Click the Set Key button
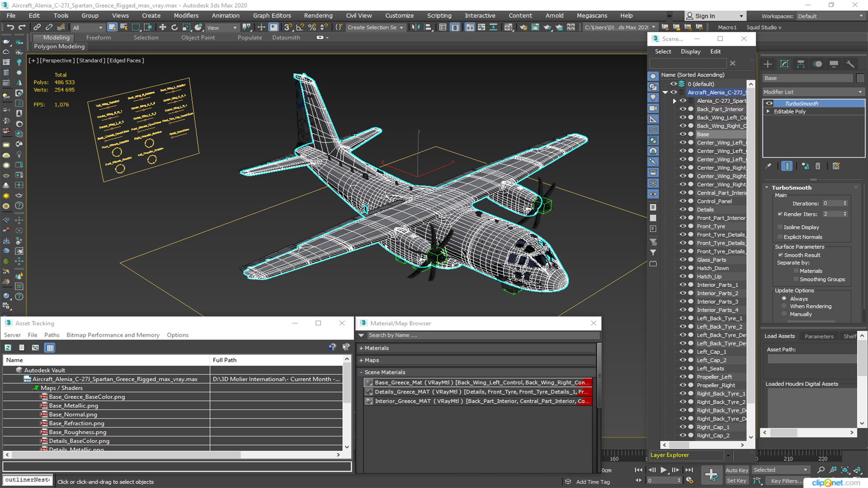This screenshot has height=488, width=868. (736, 481)
